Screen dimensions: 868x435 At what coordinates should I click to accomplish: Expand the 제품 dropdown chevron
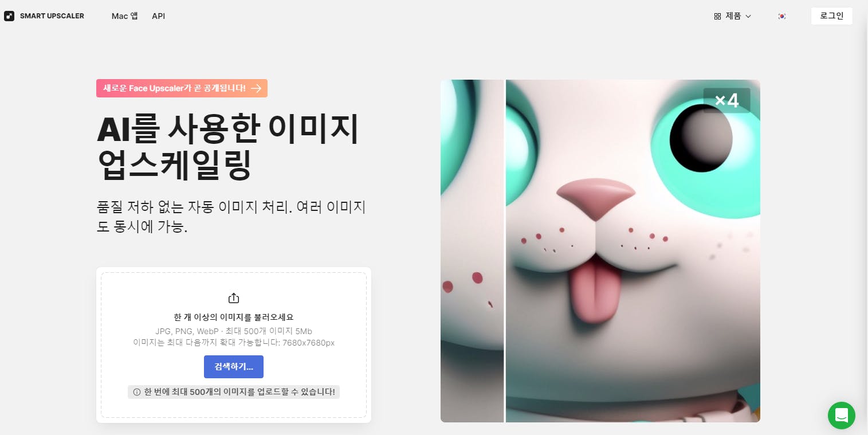click(x=748, y=16)
